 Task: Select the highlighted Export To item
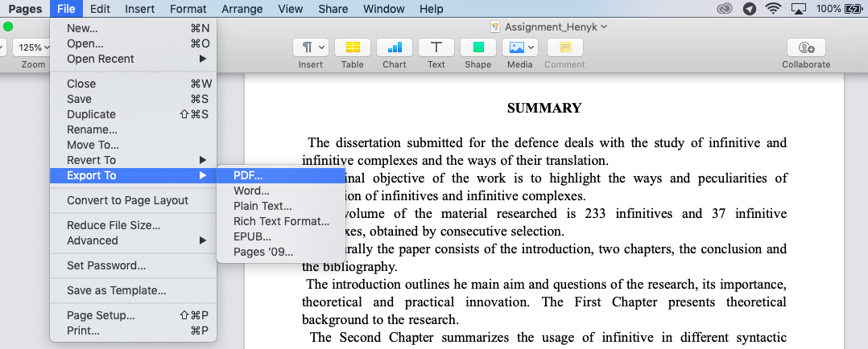pyautogui.click(x=133, y=175)
